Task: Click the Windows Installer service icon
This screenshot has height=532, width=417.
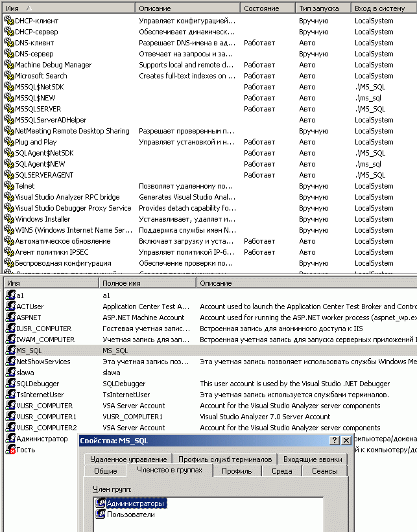Action: [x=9, y=219]
